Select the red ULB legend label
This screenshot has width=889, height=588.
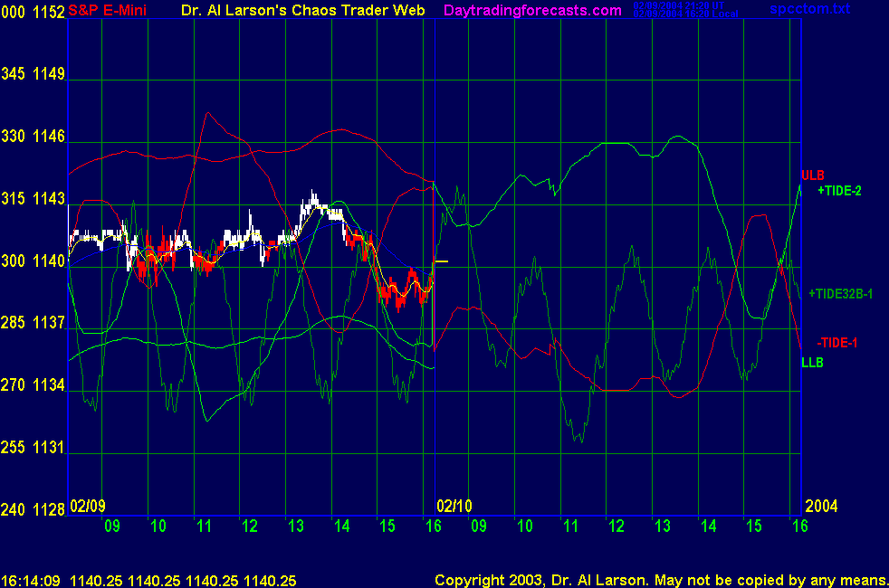click(812, 175)
